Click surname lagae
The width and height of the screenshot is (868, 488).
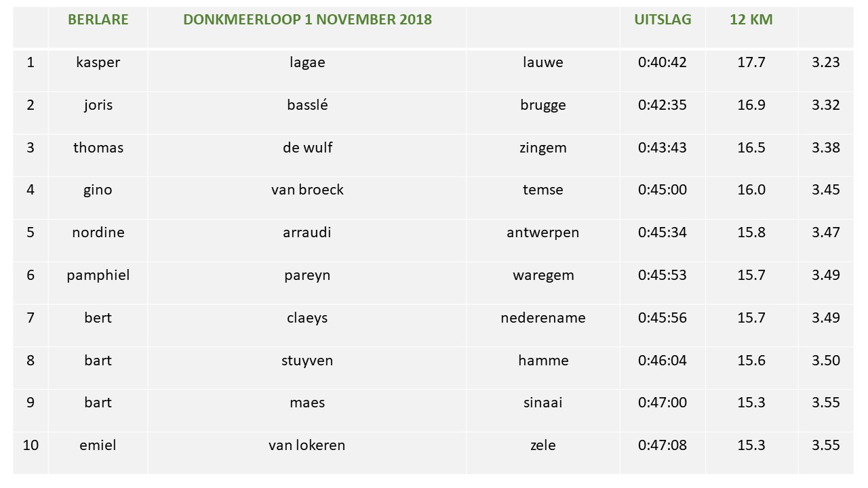[x=307, y=62]
